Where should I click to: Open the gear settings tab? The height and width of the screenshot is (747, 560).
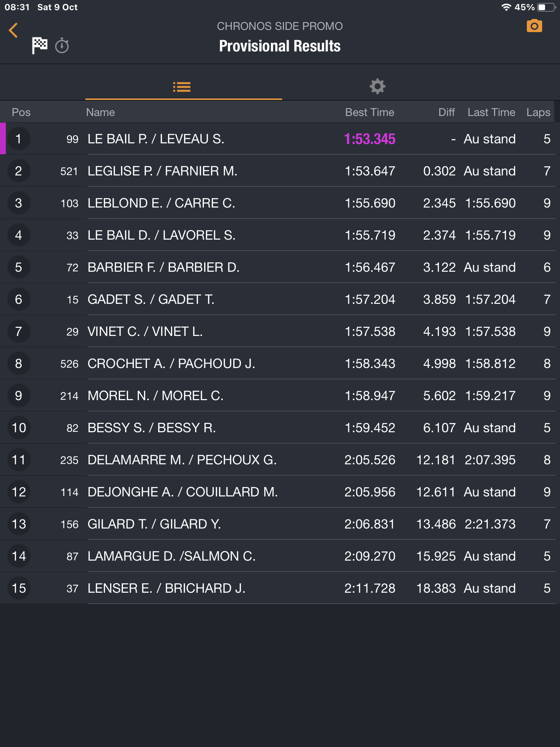coord(377,86)
